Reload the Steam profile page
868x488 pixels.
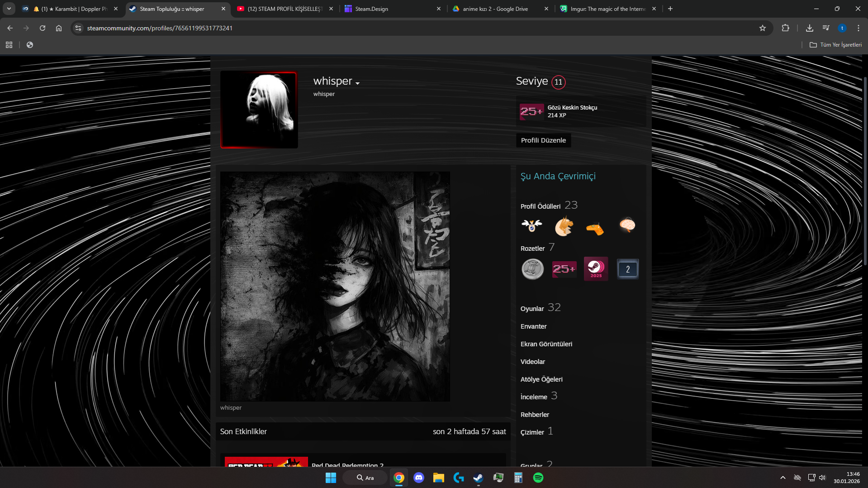(43, 28)
